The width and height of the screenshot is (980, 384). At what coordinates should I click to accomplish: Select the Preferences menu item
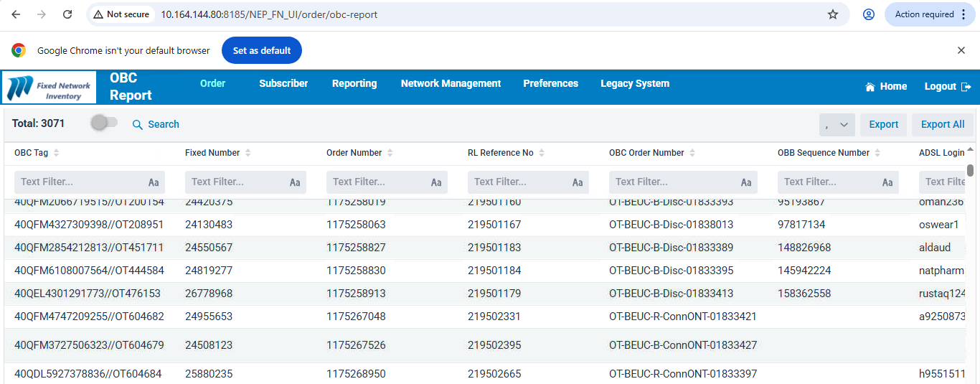[550, 83]
